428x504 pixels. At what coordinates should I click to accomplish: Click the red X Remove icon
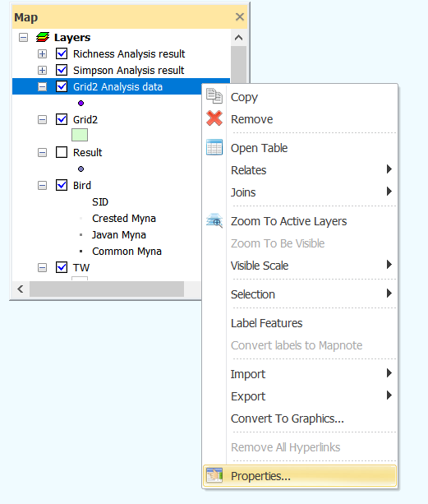click(x=214, y=118)
